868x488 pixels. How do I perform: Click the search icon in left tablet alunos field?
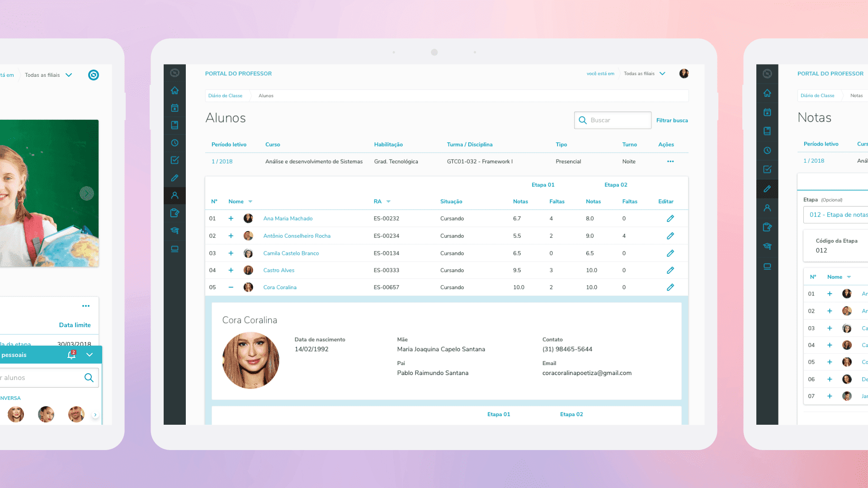[x=89, y=378]
